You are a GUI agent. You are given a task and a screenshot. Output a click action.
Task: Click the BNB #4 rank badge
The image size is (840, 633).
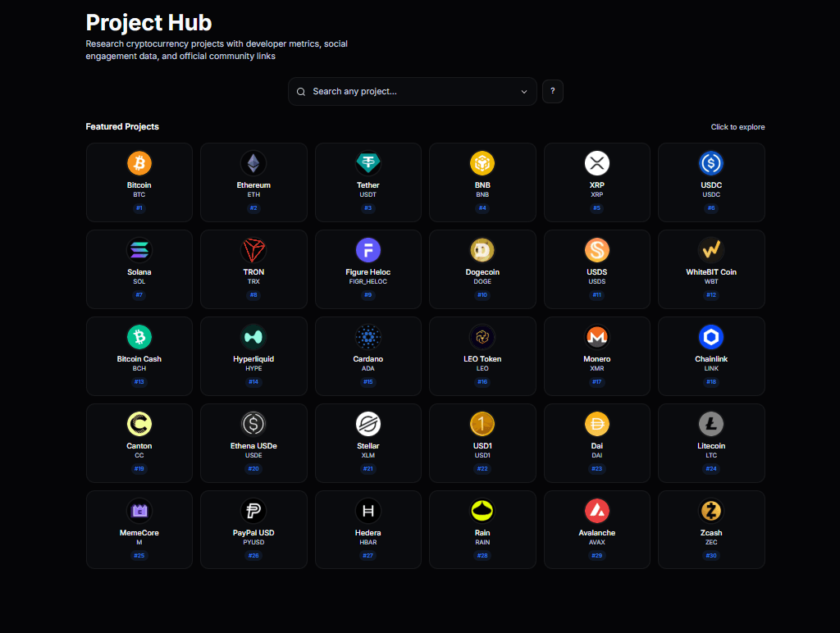pos(482,207)
